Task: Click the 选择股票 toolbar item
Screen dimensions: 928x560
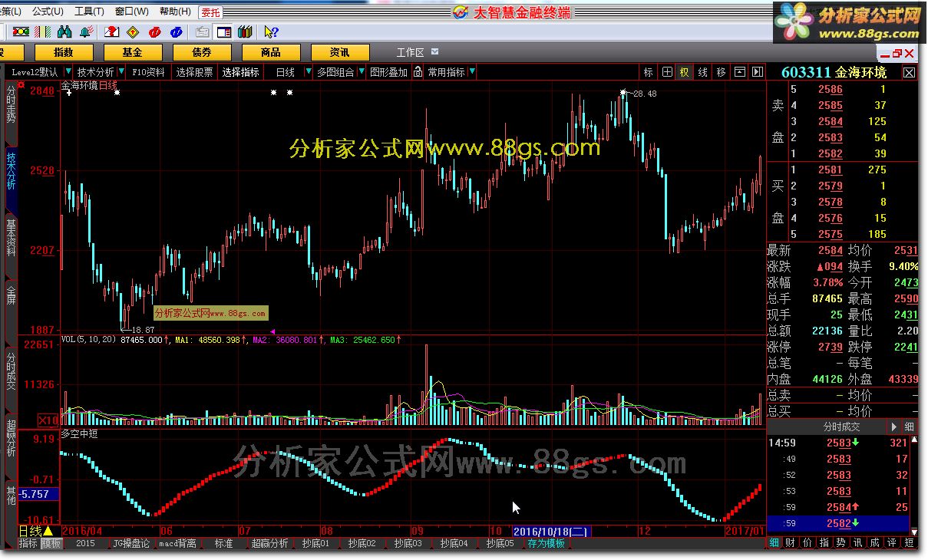Action: click(194, 72)
